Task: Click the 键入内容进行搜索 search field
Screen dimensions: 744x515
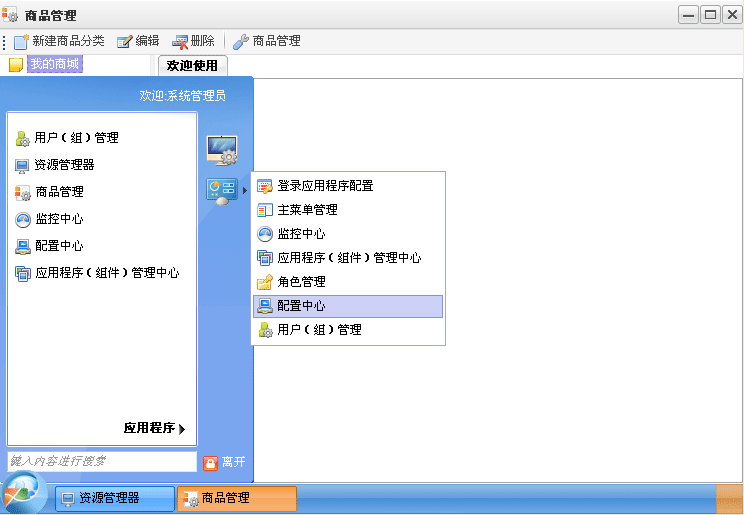Action: [x=102, y=461]
